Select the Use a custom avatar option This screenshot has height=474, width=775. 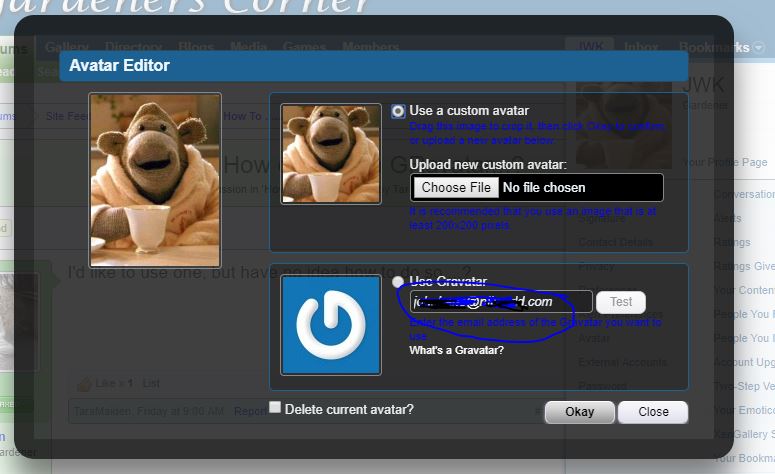pos(398,111)
